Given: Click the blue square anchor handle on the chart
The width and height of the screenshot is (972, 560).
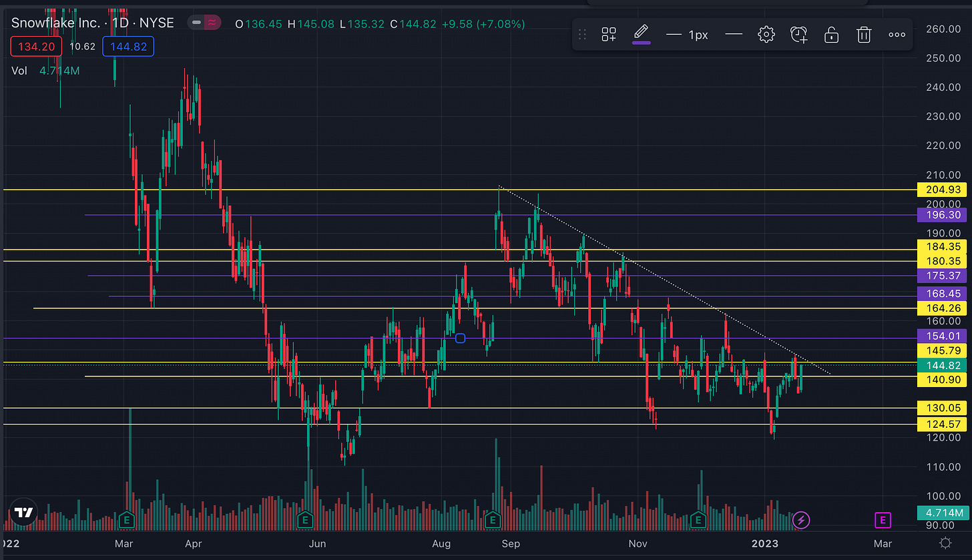Looking at the screenshot, I should coord(460,338).
